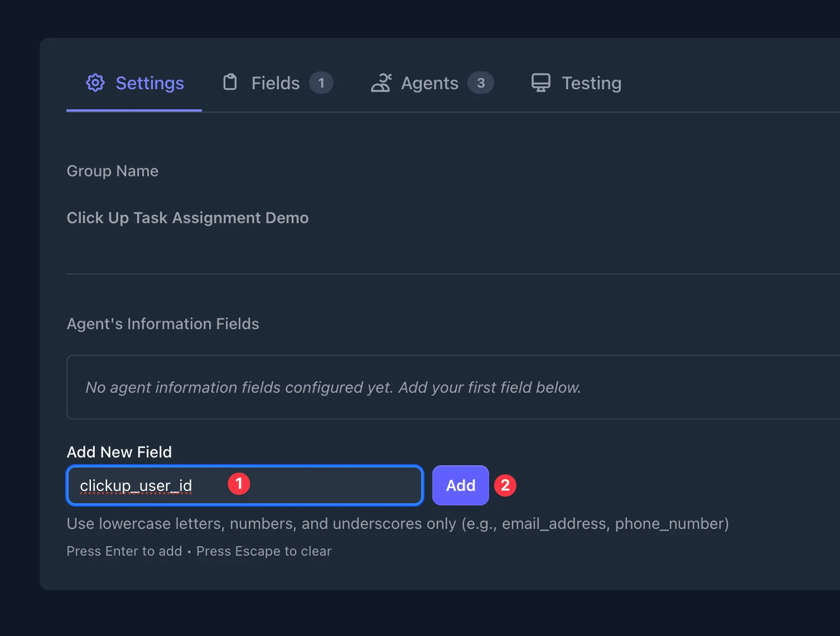840x636 pixels.
Task: Open the Testing tab
Action: (x=591, y=83)
